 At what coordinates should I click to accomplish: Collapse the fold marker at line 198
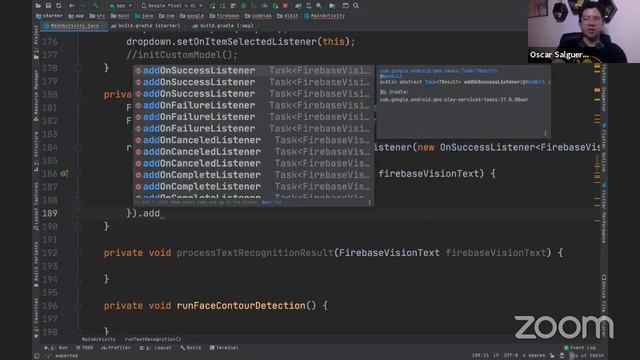point(78,332)
